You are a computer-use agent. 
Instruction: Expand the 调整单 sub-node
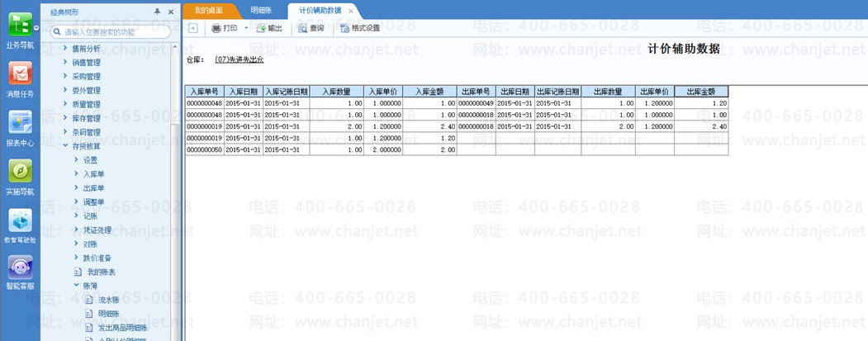tap(76, 201)
